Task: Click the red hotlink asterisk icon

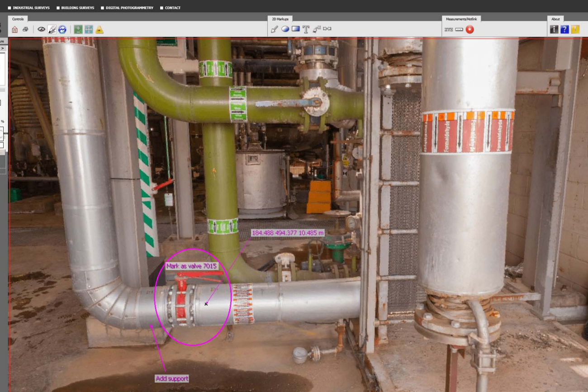Action: [x=470, y=29]
